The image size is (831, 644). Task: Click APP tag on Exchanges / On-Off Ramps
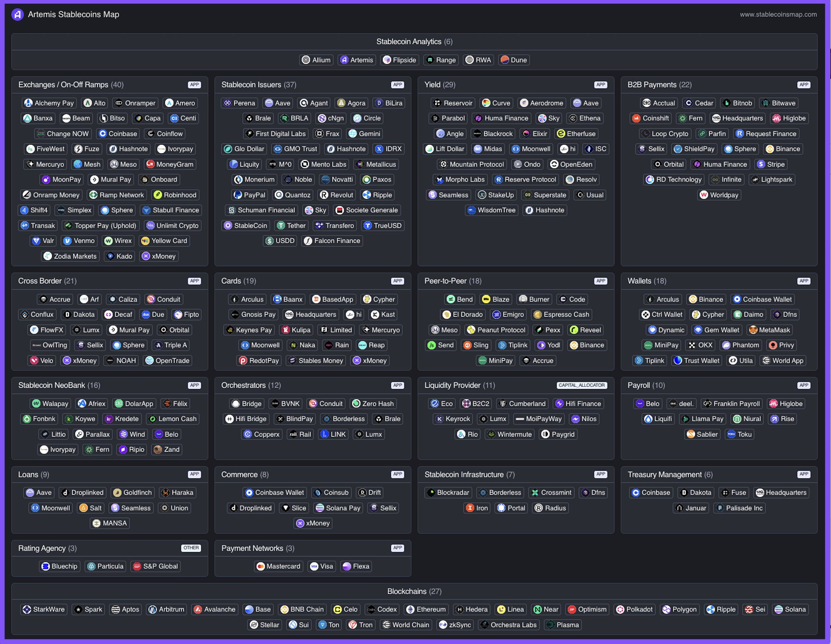tap(194, 85)
